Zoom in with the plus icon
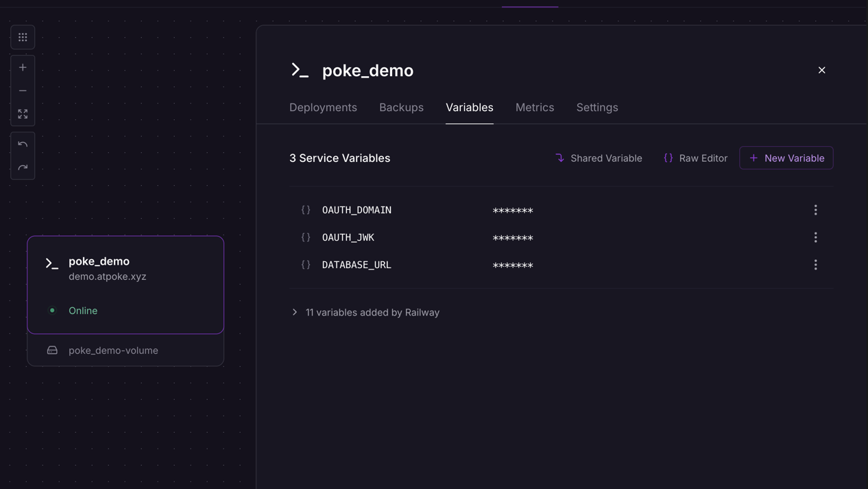The image size is (868, 489). click(x=23, y=67)
